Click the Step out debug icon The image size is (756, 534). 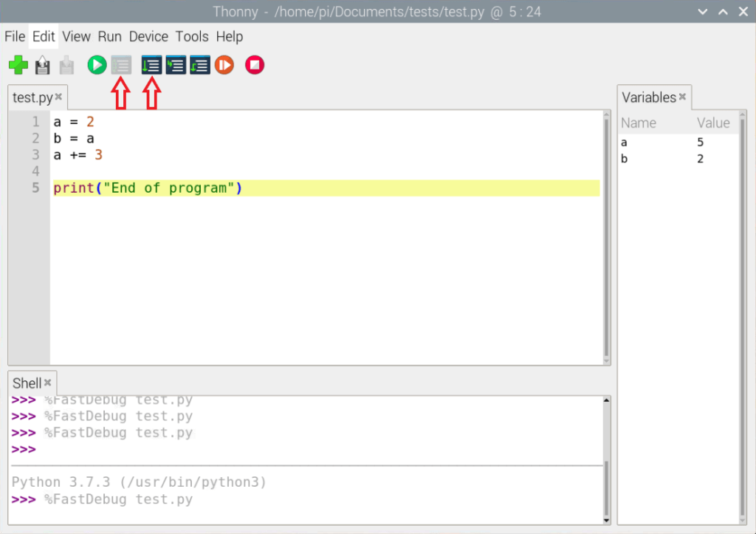(199, 65)
